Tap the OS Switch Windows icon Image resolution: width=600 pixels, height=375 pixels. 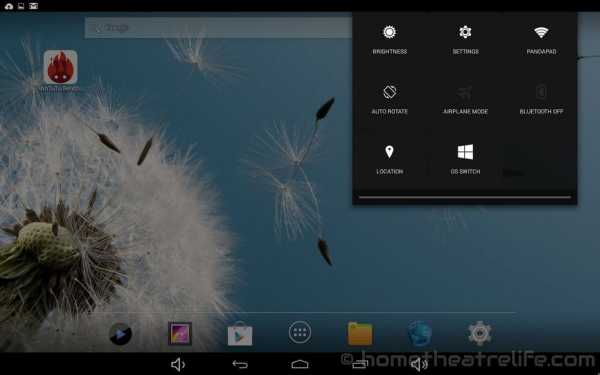[465, 152]
